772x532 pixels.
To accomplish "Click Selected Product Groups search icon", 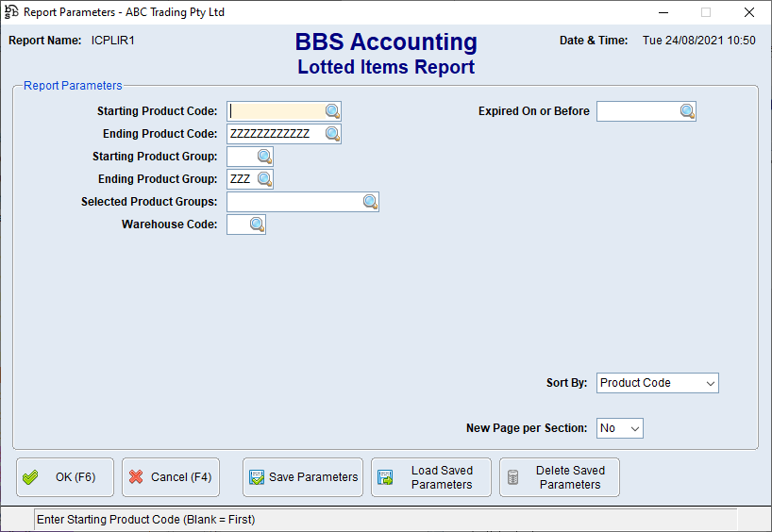I will 370,202.
